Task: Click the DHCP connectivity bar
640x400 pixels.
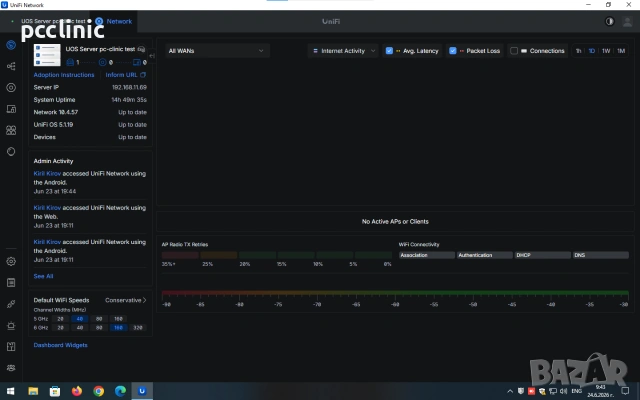Action: pos(542,255)
